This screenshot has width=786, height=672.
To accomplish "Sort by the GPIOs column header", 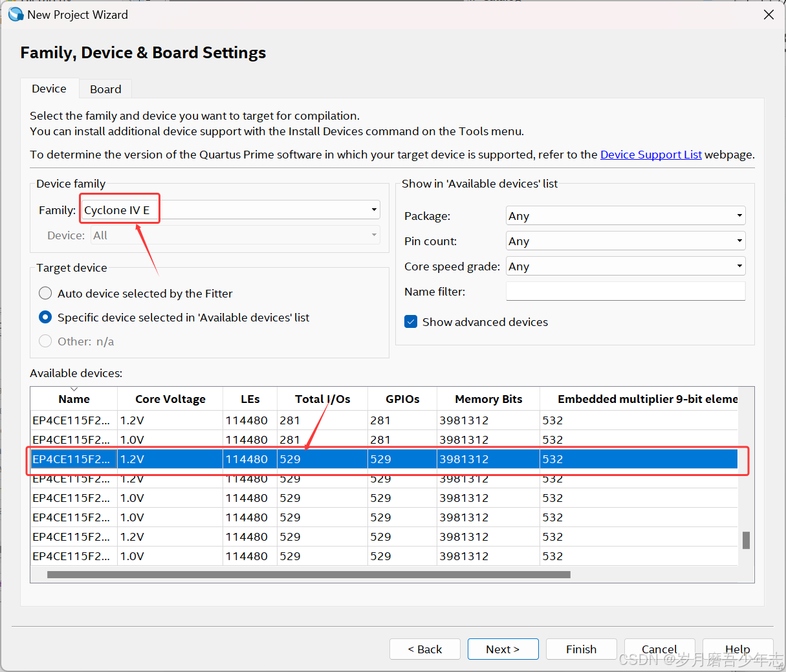I will (402, 399).
